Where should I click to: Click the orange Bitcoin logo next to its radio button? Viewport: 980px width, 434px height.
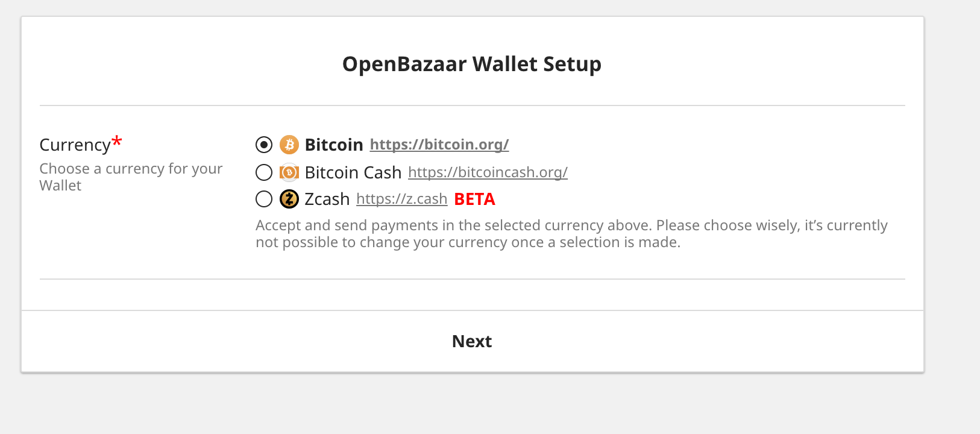[x=289, y=145]
